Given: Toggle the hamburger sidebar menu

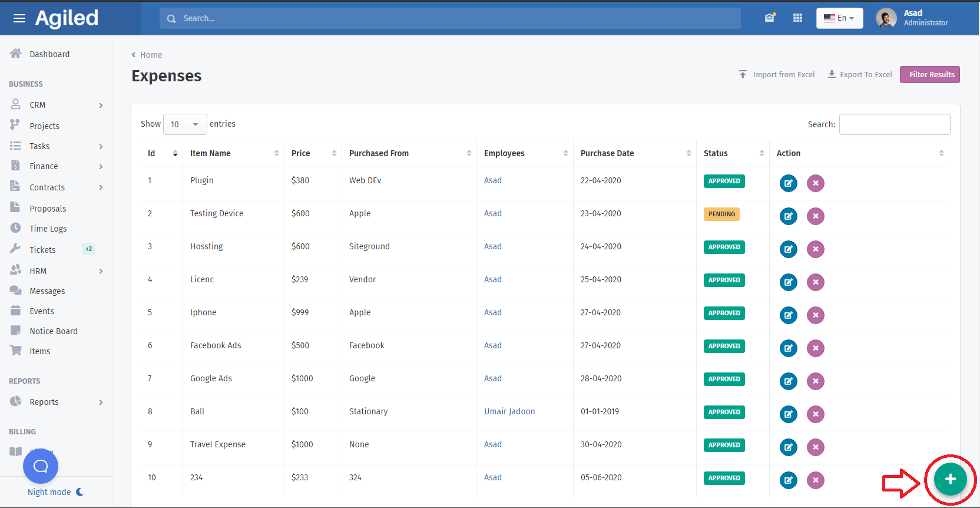Looking at the screenshot, I should [x=19, y=18].
